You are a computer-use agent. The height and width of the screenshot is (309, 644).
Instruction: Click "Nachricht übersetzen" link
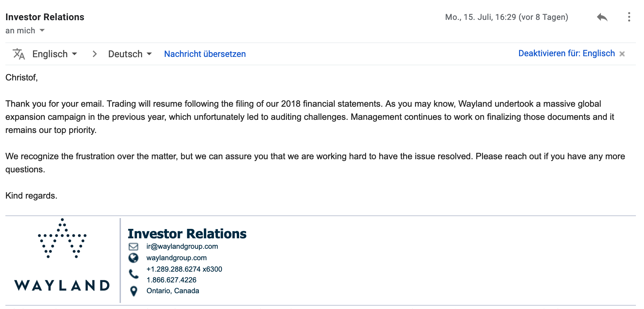click(205, 54)
